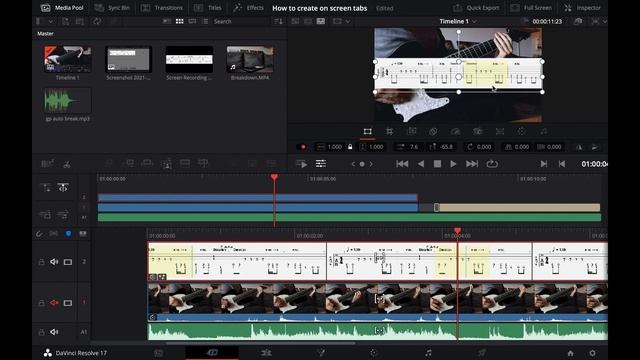Open the media pool sort menu
Screen dimensions: 640x360
coord(279,21)
